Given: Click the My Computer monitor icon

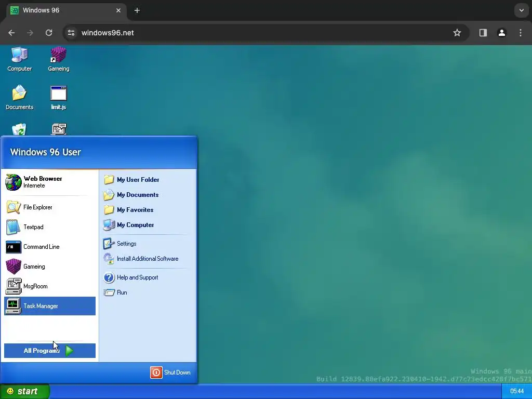Looking at the screenshot, I should [109, 225].
